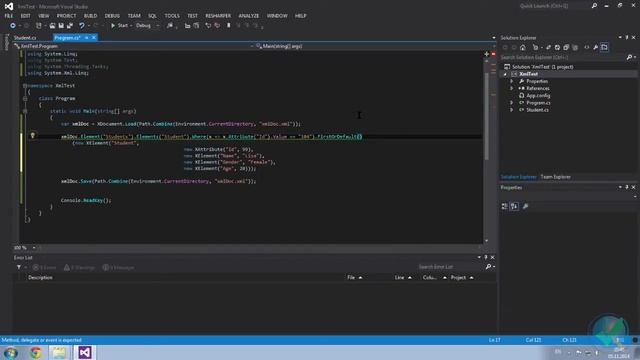Select the Program.cs editor tab

pos(67,38)
